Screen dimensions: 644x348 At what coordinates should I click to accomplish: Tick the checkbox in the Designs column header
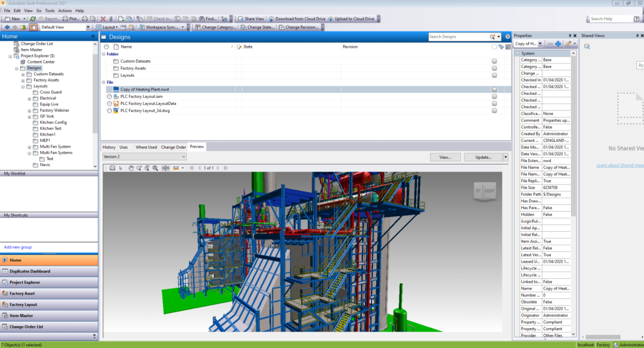(494, 46)
